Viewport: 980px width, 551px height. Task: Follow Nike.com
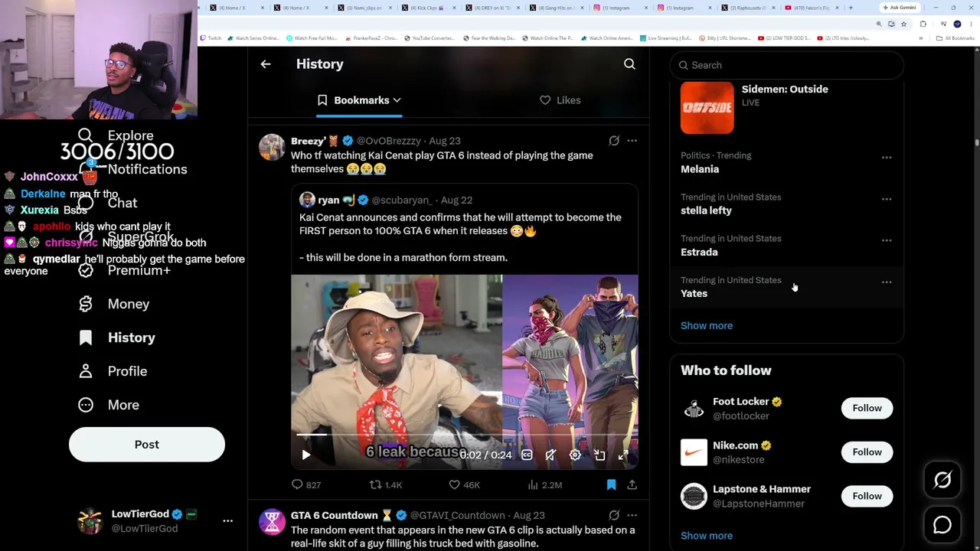click(867, 452)
